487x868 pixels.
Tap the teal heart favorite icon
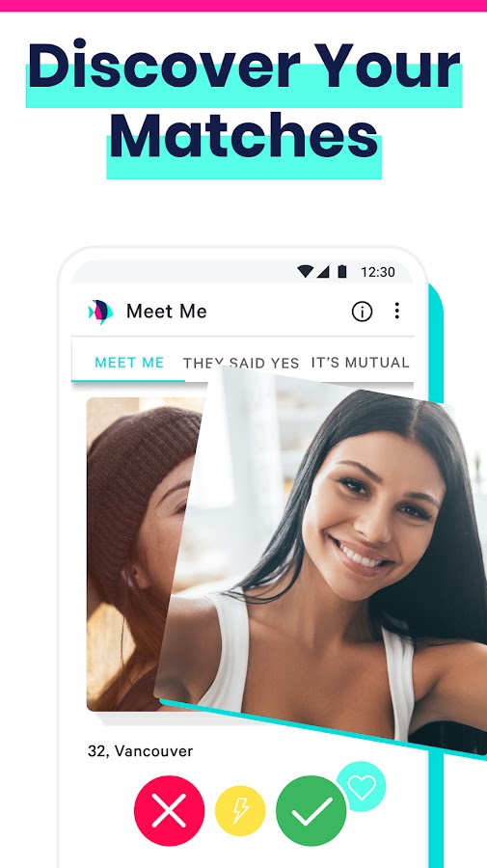coord(362,787)
